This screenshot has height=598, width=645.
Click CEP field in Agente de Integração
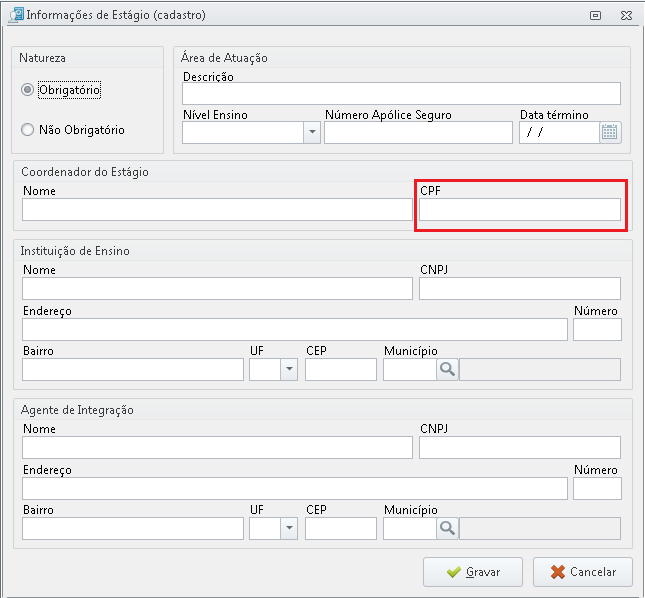point(341,528)
